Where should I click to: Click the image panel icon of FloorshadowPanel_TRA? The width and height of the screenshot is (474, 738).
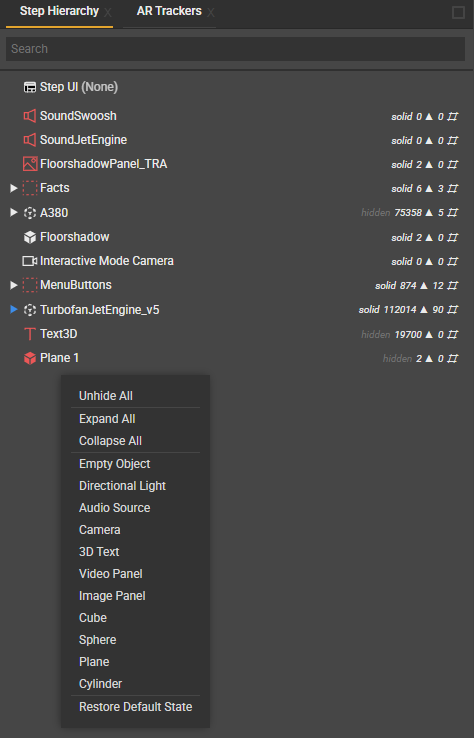point(30,164)
